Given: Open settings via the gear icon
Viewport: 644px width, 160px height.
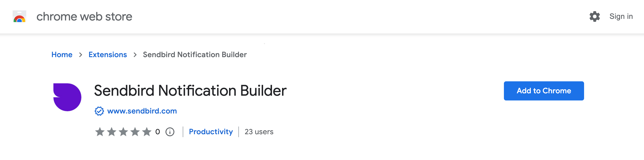Looking at the screenshot, I should pyautogui.click(x=594, y=16).
